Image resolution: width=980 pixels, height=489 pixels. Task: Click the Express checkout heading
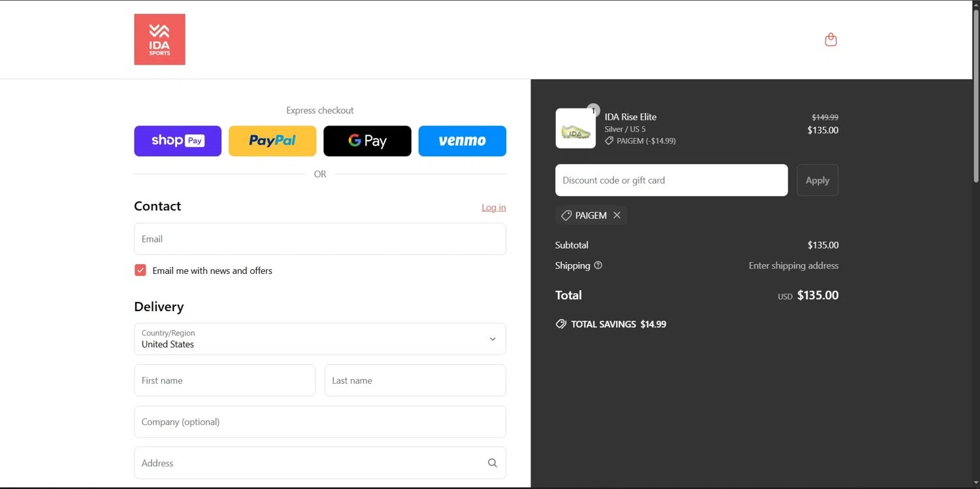click(x=320, y=110)
